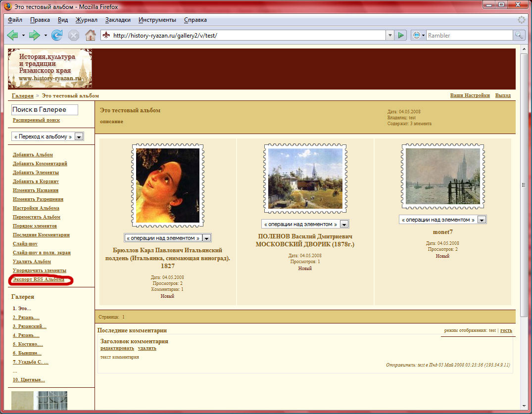The height and width of the screenshot is (414, 532).
Task: Open the «Переход к альбому» dropdown
Action: (x=48, y=137)
